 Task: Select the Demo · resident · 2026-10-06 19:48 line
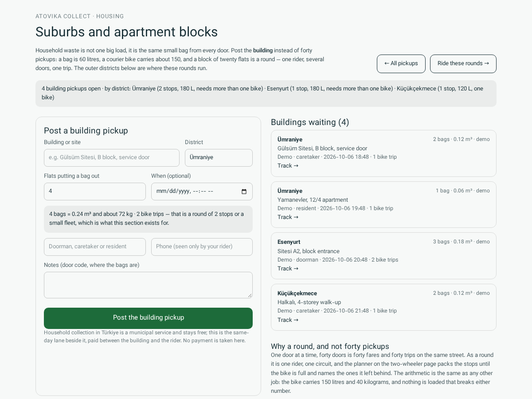click(x=335, y=208)
